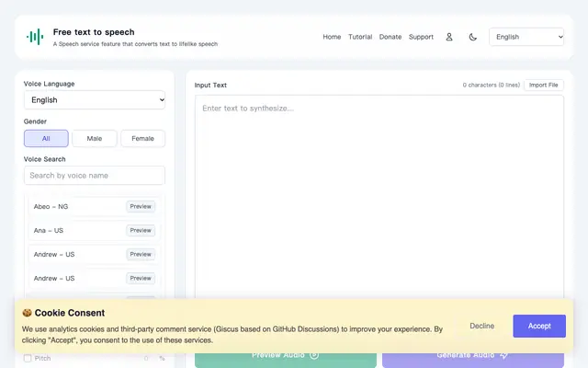Screen dimensions: 588x368
Task: Go to the Donate page
Action: pyautogui.click(x=390, y=37)
